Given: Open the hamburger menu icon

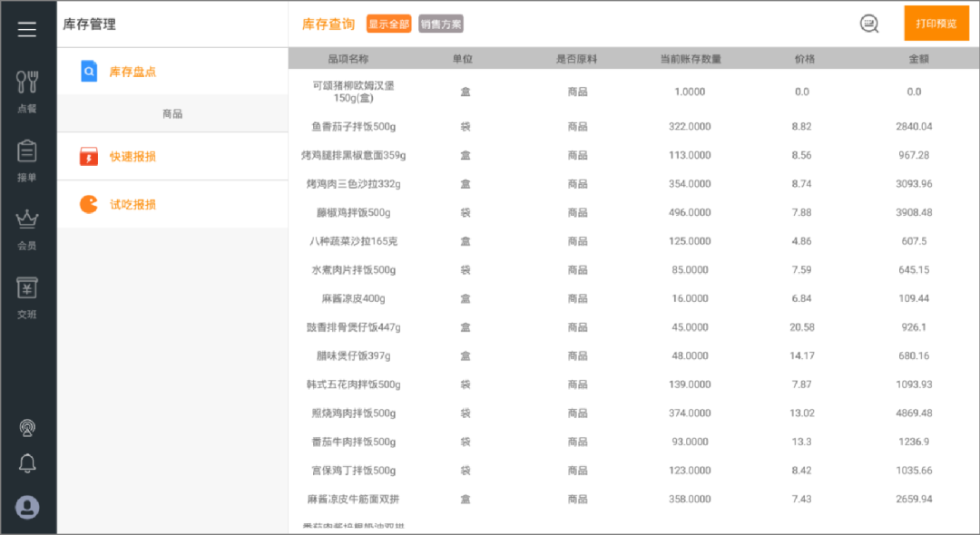Looking at the screenshot, I should pyautogui.click(x=27, y=29).
